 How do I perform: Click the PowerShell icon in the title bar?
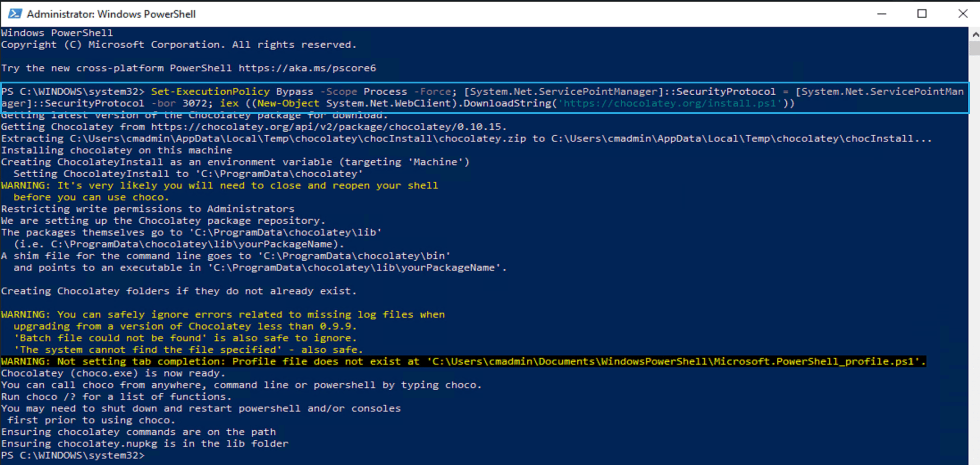[x=14, y=14]
